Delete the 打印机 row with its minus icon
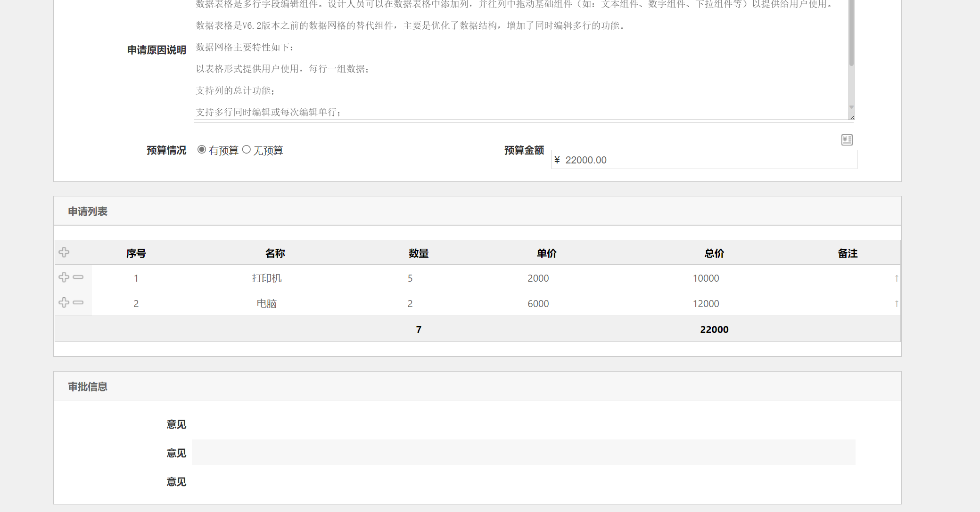980x512 pixels. [78, 277]
